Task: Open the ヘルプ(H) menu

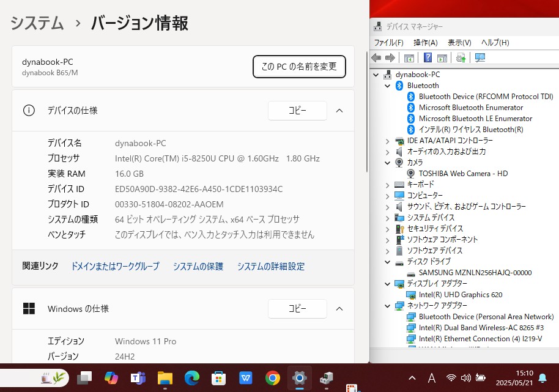Action: [495, 43]
